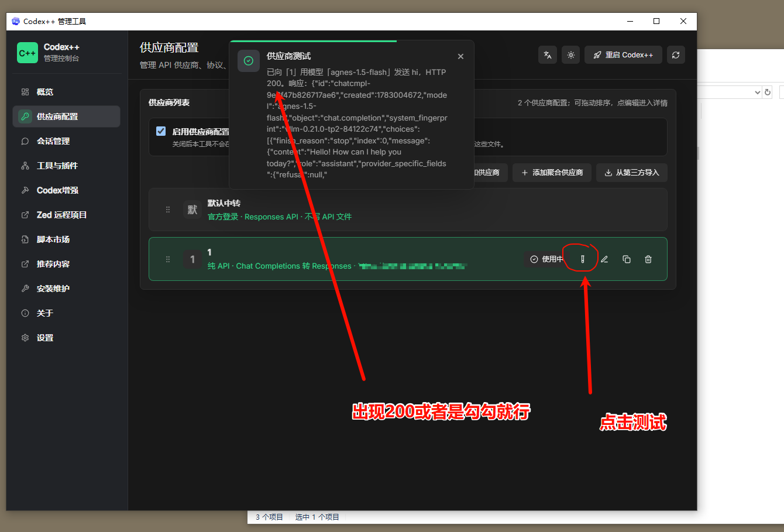This screenshot has height=532, width=784.
Task: Click 3 个项目 in Explorer status bar
Action: click(x=269, y=517)
